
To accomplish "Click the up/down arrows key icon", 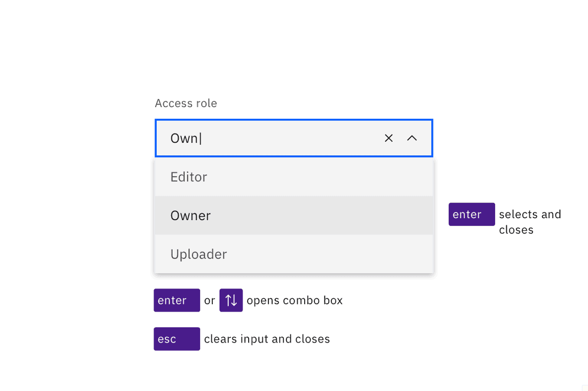I will (231, 300).
